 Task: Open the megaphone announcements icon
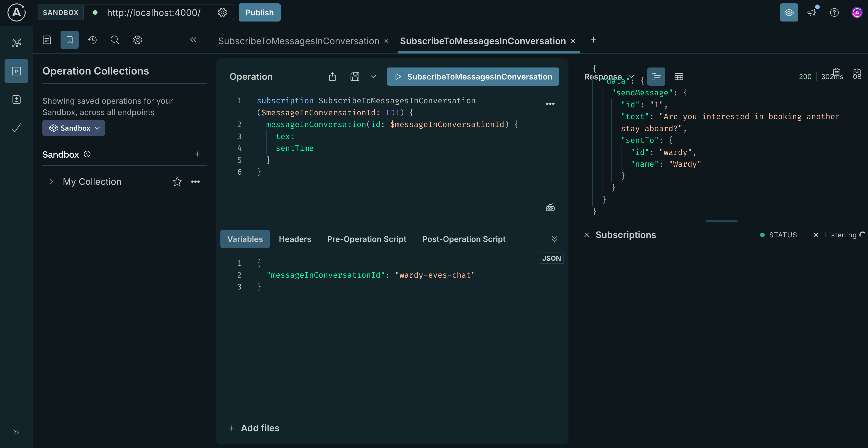(x=812, y=13)
